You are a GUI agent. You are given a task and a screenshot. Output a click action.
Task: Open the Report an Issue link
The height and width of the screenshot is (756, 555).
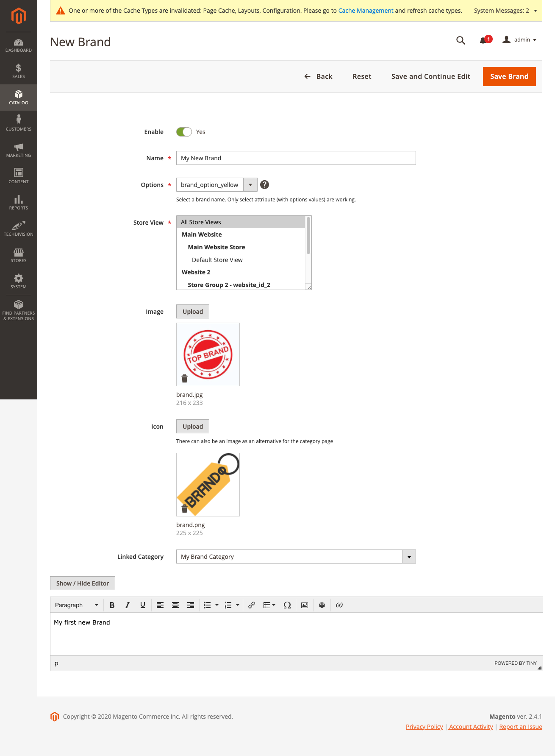521,727
